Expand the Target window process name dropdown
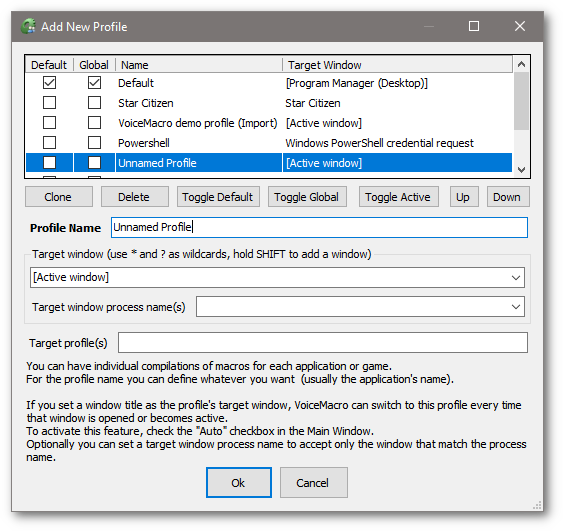The height and width of the screenshot is (531, 563). click(516, 307)
